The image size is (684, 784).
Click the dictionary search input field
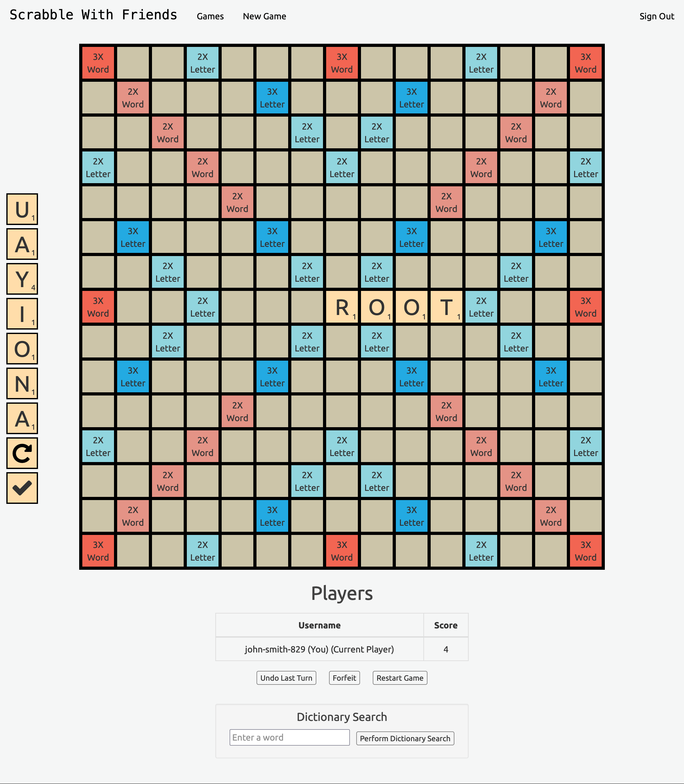(289, 737)
